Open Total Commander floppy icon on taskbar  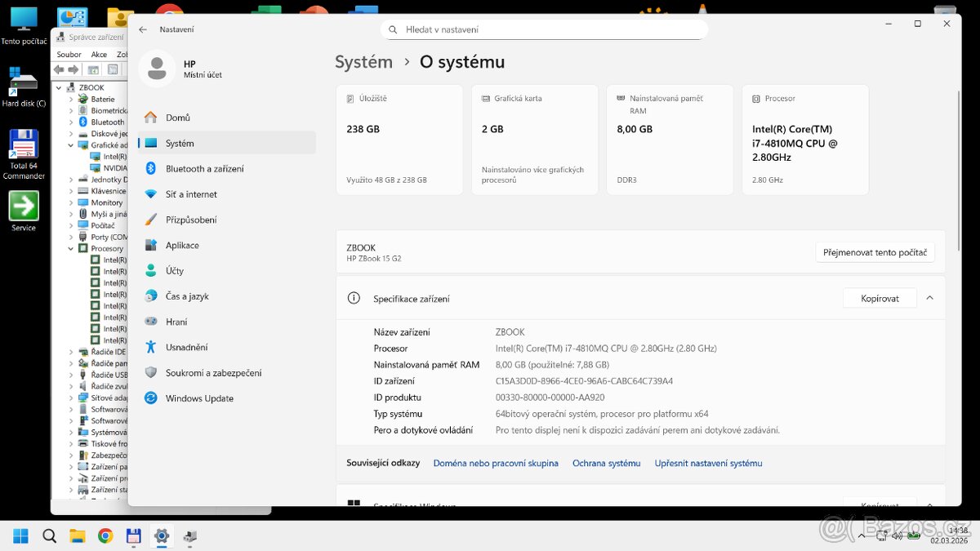coord(134,536)
